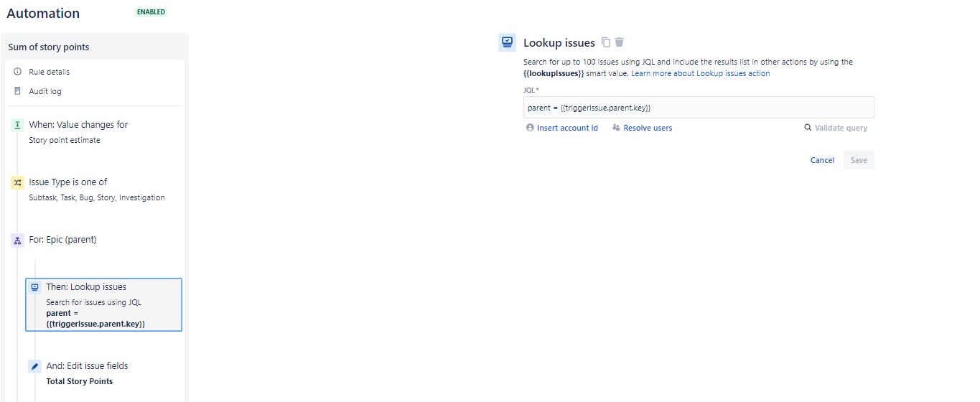Viewport: 980px width, 402px height.
Task: Select the Value changes trigger icon
Action: pyautogui.click(x=18, y=125)
